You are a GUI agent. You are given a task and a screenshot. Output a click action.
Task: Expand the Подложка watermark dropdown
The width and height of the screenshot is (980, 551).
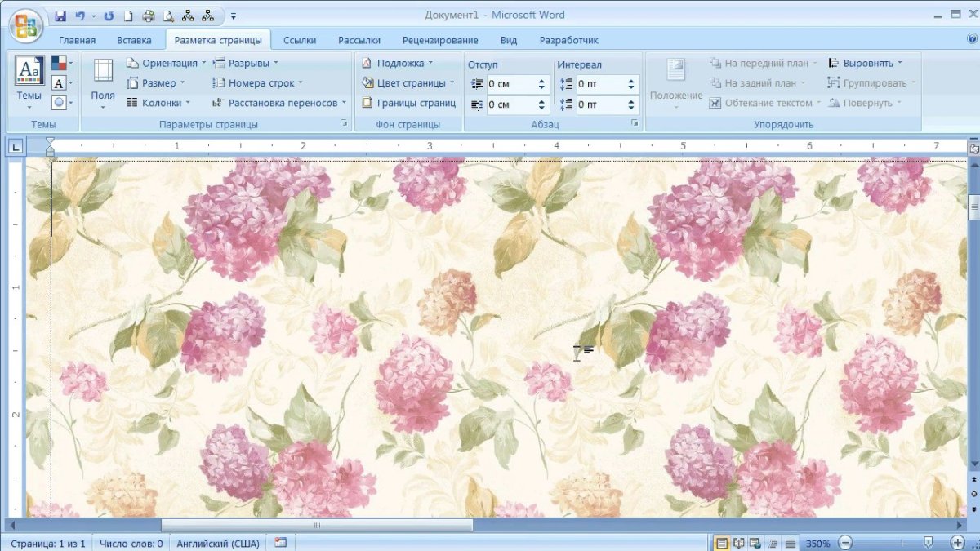tap(398, 63)
